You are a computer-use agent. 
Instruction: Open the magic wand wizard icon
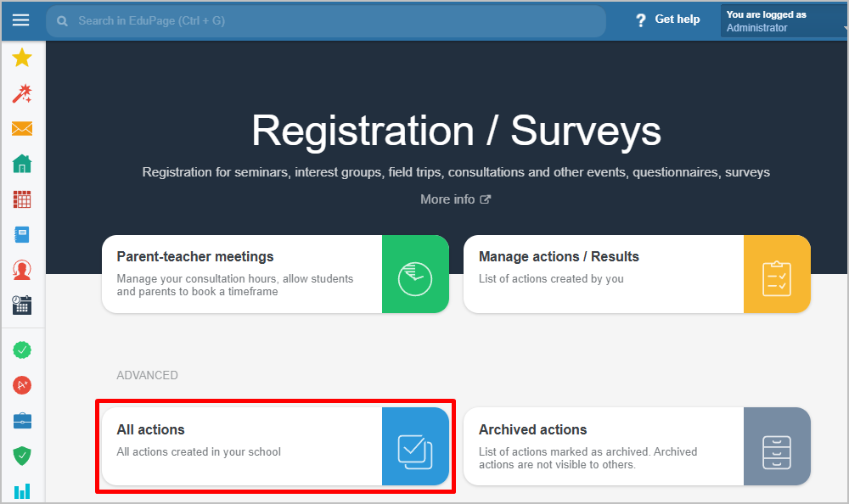pyautogui.click(x=22, y=93)
